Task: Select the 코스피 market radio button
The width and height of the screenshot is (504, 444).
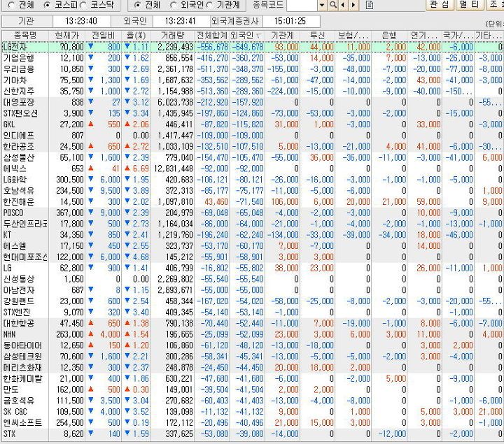Action: 47,5
